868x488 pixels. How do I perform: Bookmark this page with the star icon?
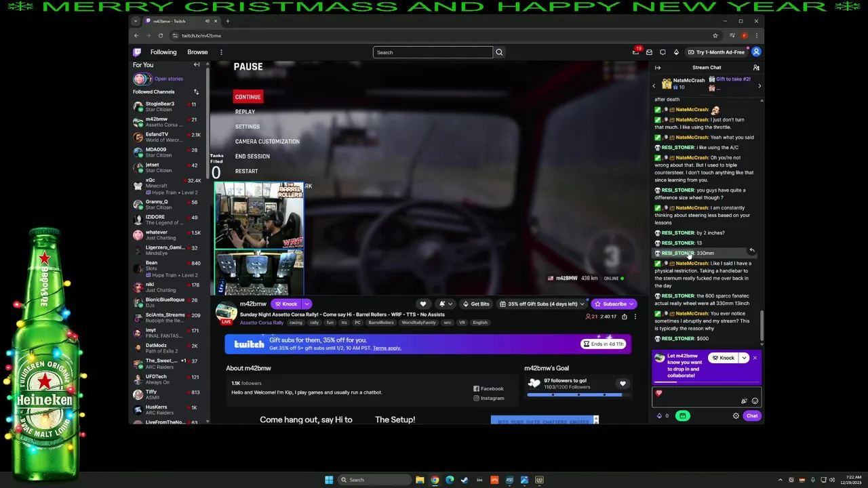pos(715,35)
